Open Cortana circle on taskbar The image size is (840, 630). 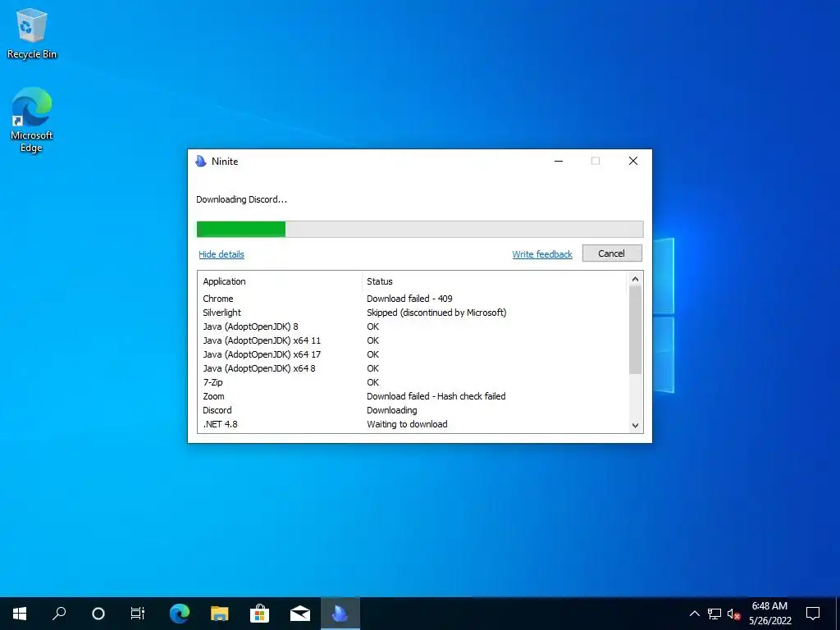pos(98,614)
